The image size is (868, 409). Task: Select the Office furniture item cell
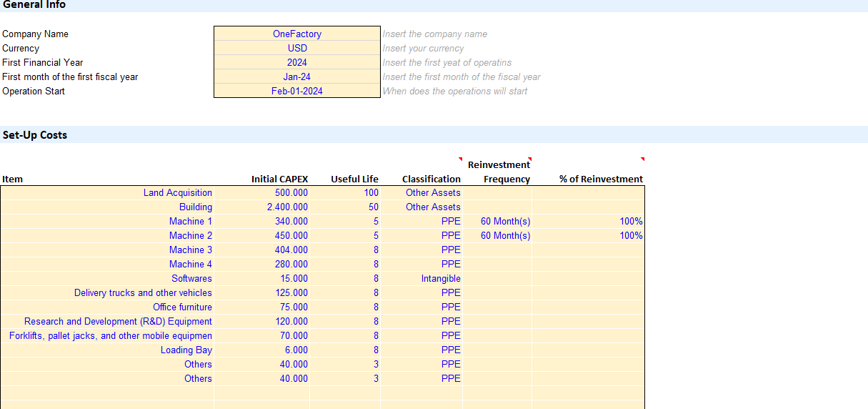coord(107,307)
